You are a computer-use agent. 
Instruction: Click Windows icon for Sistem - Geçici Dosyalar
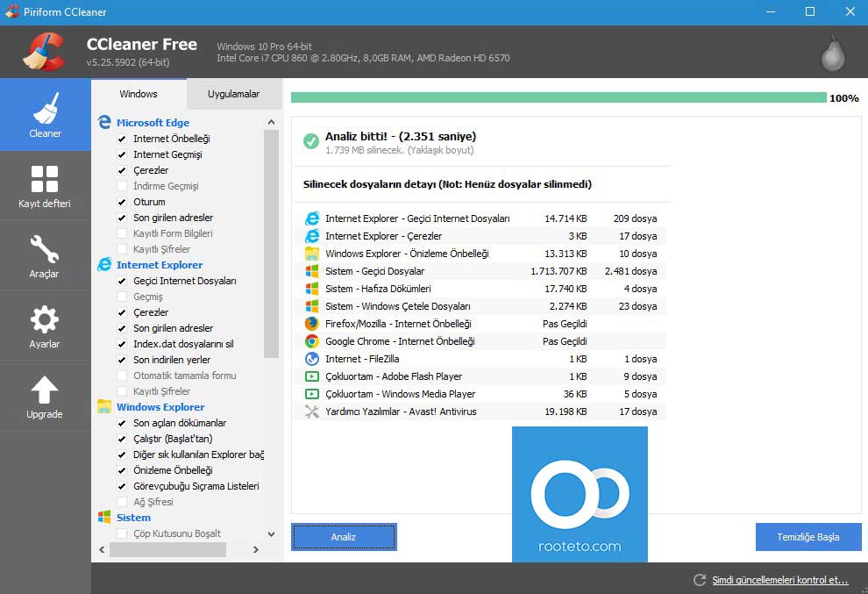pos(312,271)
